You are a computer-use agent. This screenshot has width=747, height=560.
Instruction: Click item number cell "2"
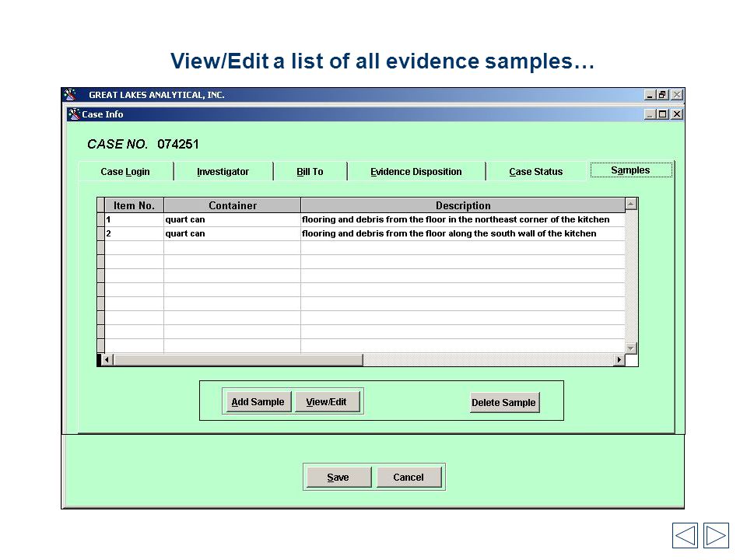click(x=135, y=234)
